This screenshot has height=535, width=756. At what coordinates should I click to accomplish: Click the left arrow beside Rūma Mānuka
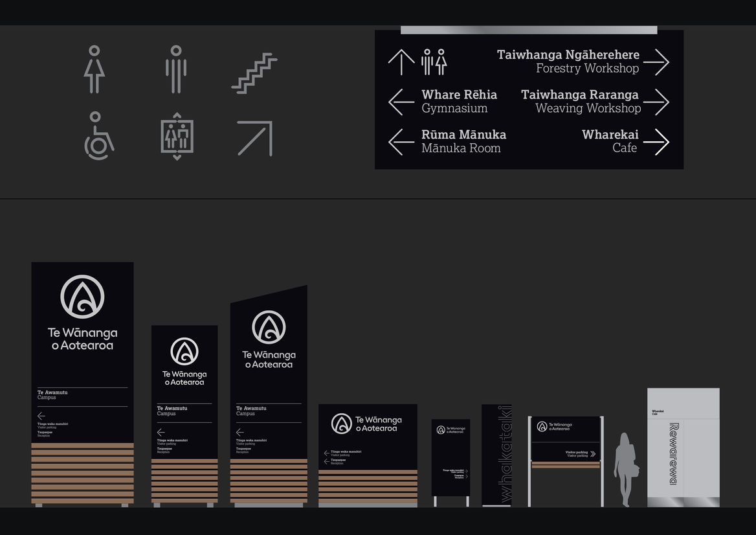coord(401,142)
